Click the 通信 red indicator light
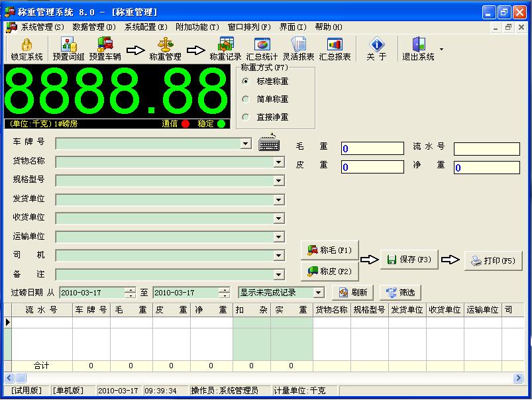Viewport: 532px width, 400px height. [x=186, y=124]
